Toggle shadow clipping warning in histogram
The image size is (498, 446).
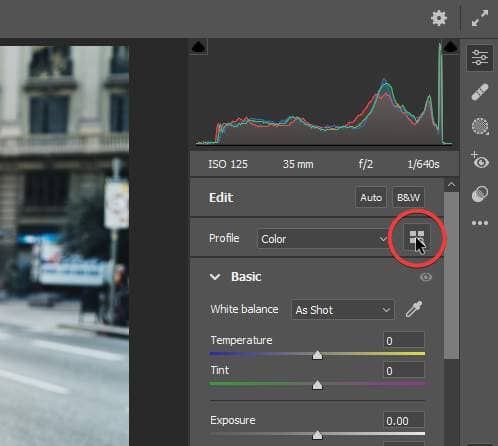tap(199, 47)
